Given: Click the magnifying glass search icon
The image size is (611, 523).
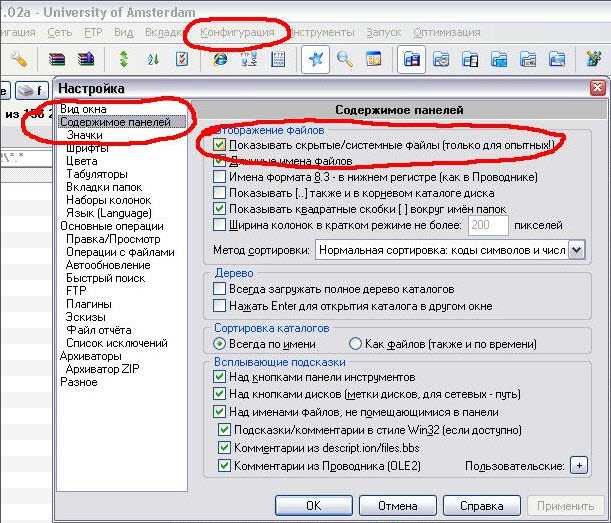Looking at the screenshot, I should [x=345, y=60].
